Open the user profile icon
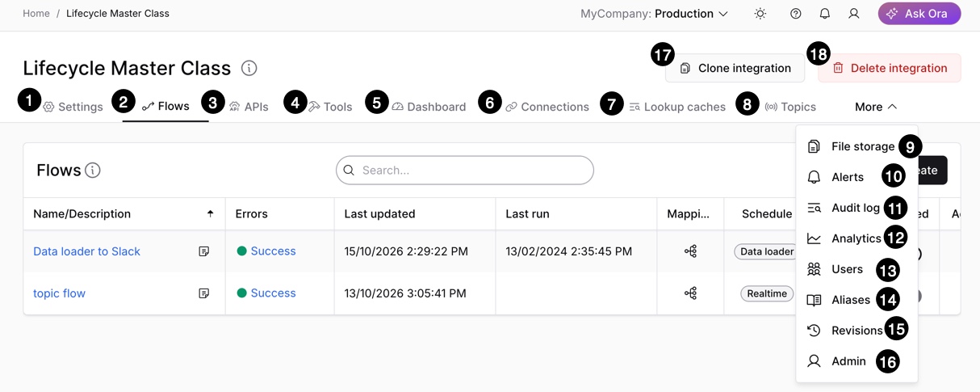 [x=853, y=14]
